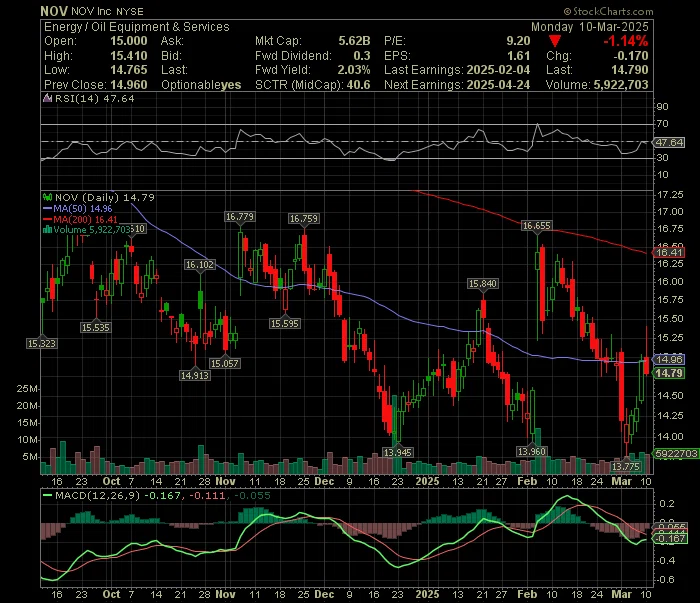700x603 pixels.
Task: Select the Fwd Yield value 2.03%
Action: (354, 70)
